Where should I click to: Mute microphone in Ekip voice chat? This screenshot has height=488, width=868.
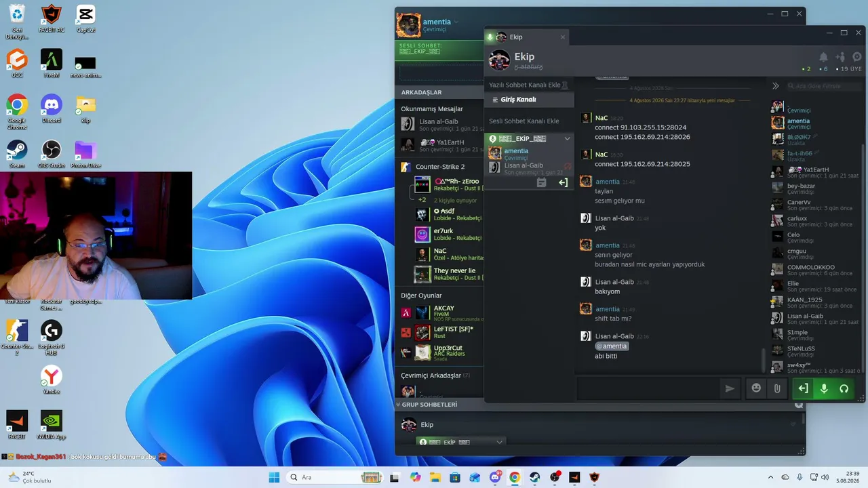[x=824, y=388]
